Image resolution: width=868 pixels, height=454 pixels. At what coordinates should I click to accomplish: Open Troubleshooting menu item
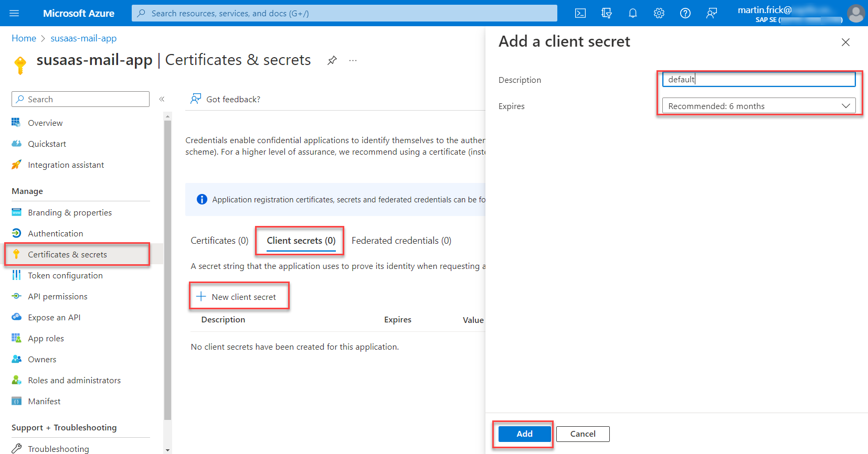[58, 449]
